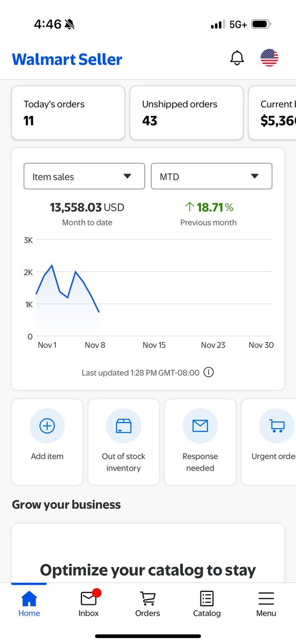Tap the 18.71% previous month change
Image resolution: width=296 pixels, height=644 pixels.
pos(209,207)
